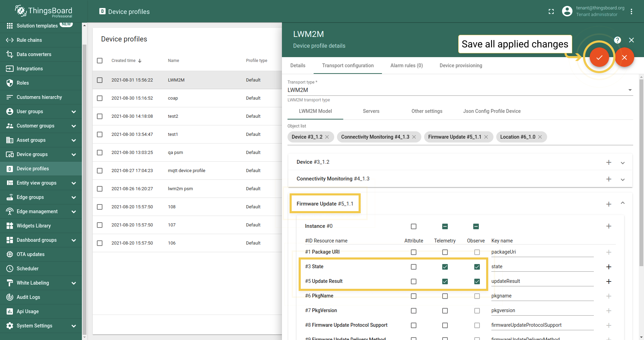This screenshot has width=644, height=340.
Task: Click the details panel vertical scrollbar
Action: 641,173
